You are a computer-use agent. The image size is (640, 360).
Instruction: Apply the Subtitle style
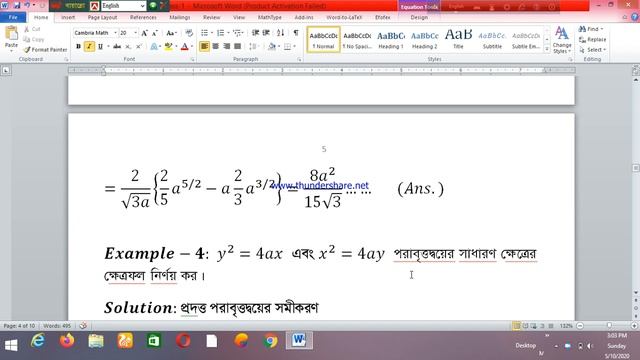[x=492, y=40]
